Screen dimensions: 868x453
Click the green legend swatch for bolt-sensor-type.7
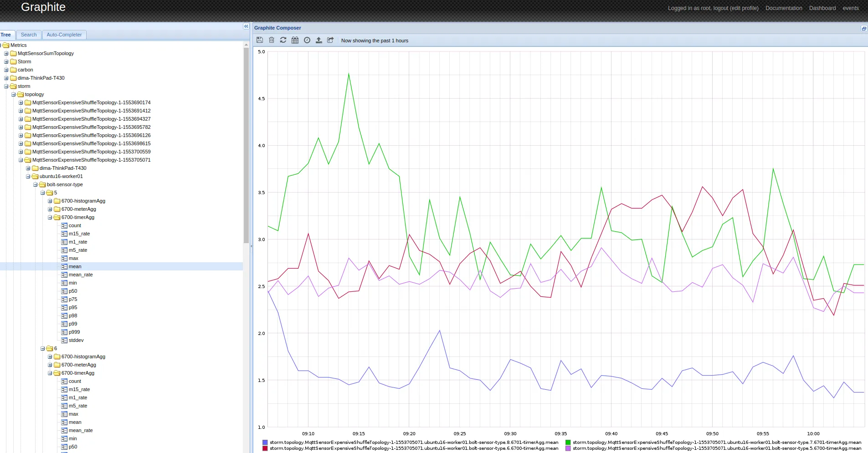click(x=568, y=442)
